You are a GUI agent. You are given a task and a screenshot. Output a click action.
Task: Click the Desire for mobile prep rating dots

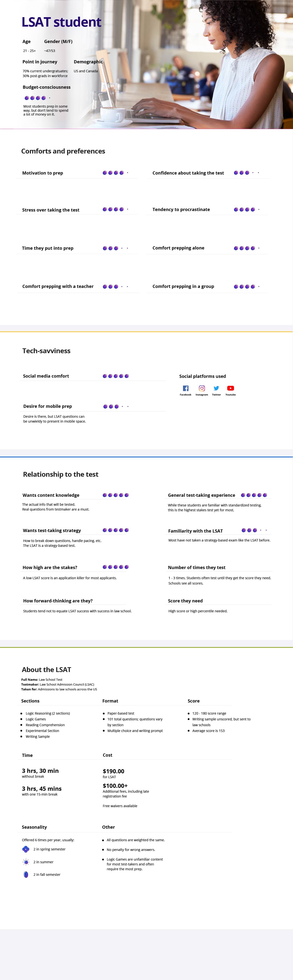tap(116, 406)
